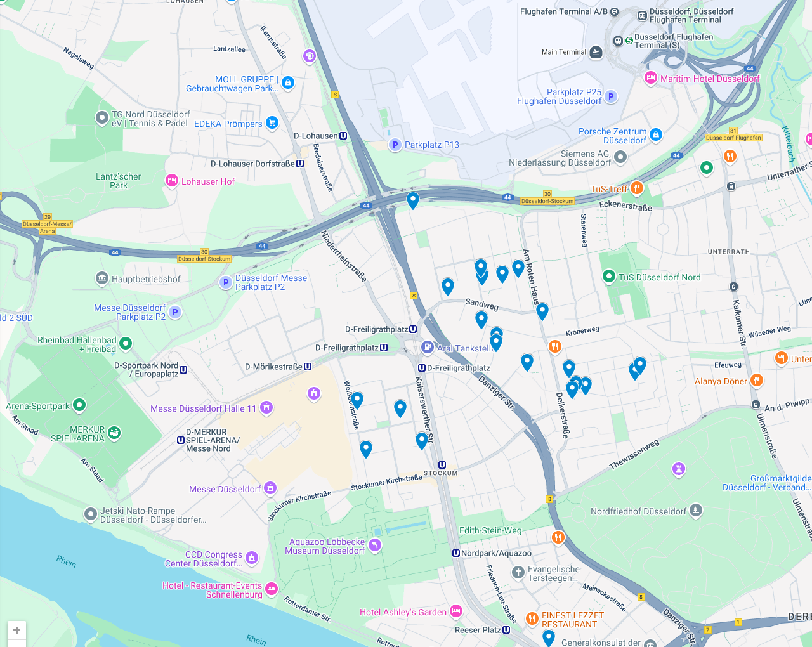Select the Main Terminal airplane icon

click(x=596, y=52)
